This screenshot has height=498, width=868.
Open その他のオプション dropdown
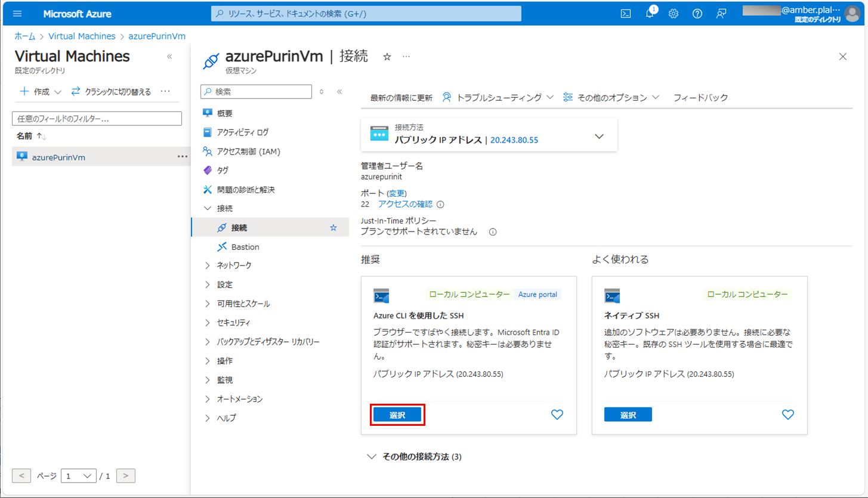pos(611,97)
